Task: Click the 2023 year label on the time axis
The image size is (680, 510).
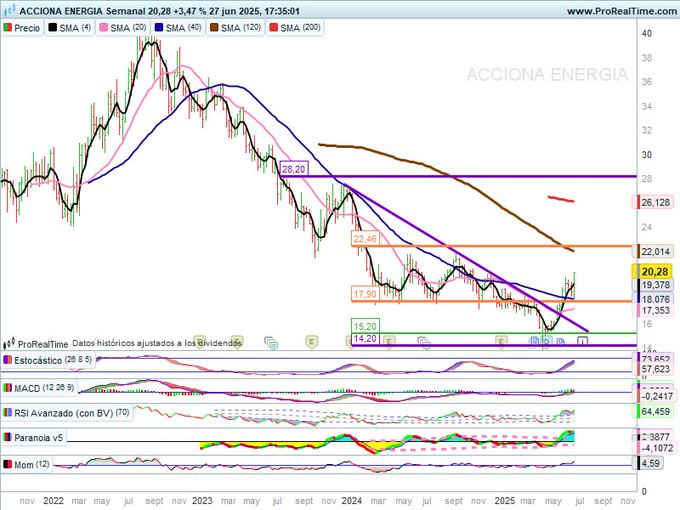Action: point(202,500)
